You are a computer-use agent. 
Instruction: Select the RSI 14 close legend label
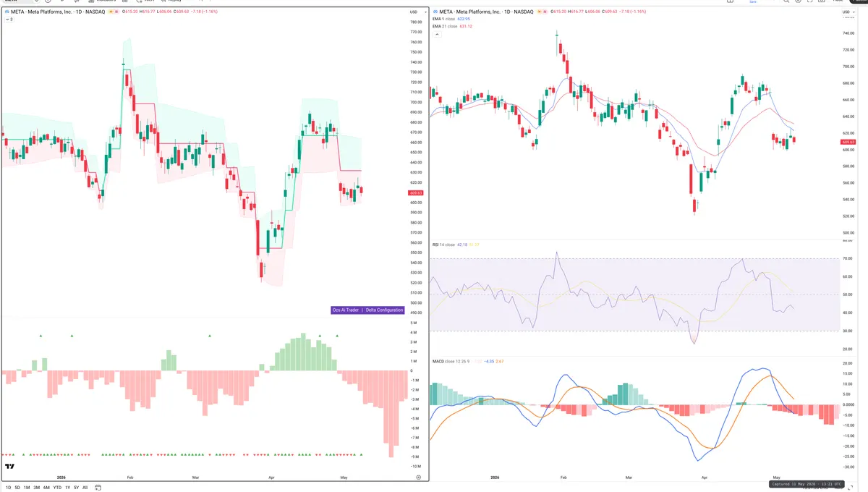tap(443, 245)
